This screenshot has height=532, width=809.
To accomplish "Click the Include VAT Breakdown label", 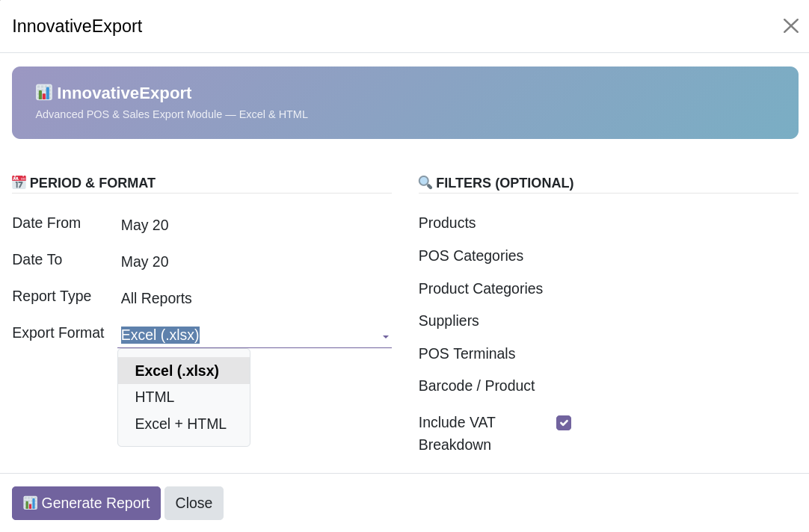I will (x=457, y=433).
